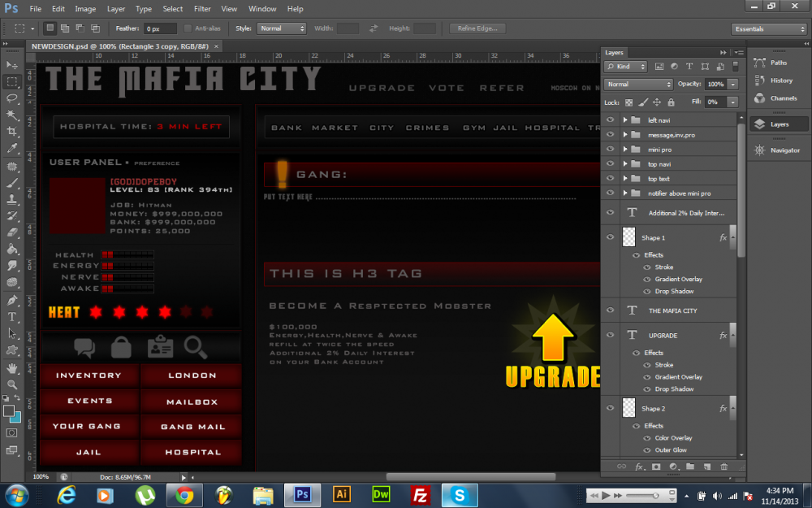
Task: Click the Refine Edge button
Action: tap(477, 28)
